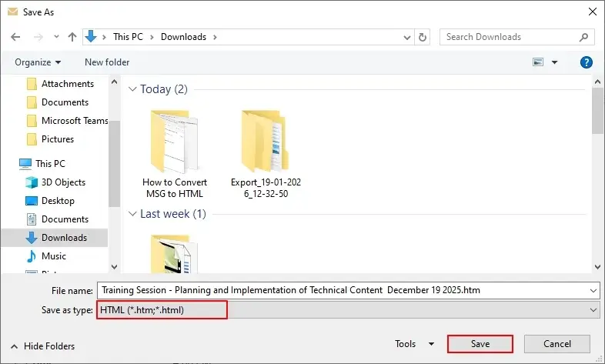Go forward with the right arrow

coord(38,37)
